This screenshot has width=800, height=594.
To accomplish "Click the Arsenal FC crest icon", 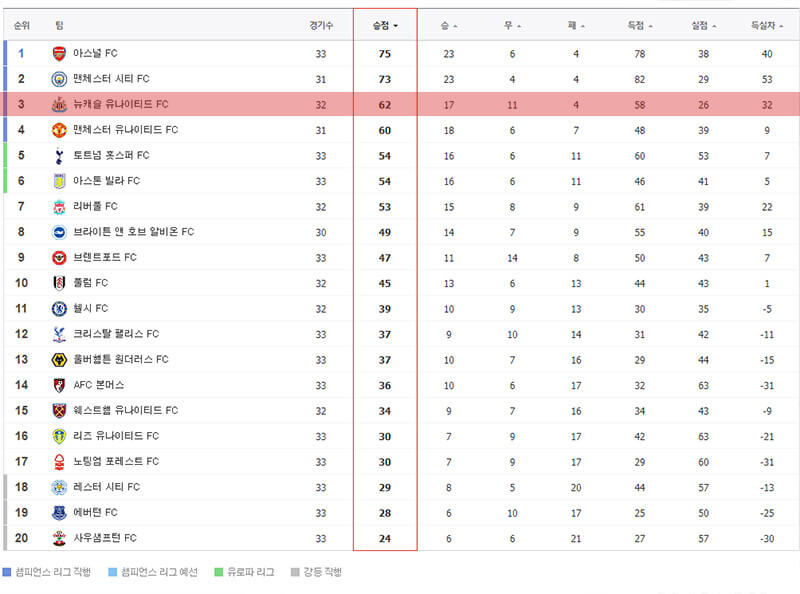I will coord(59,54).
